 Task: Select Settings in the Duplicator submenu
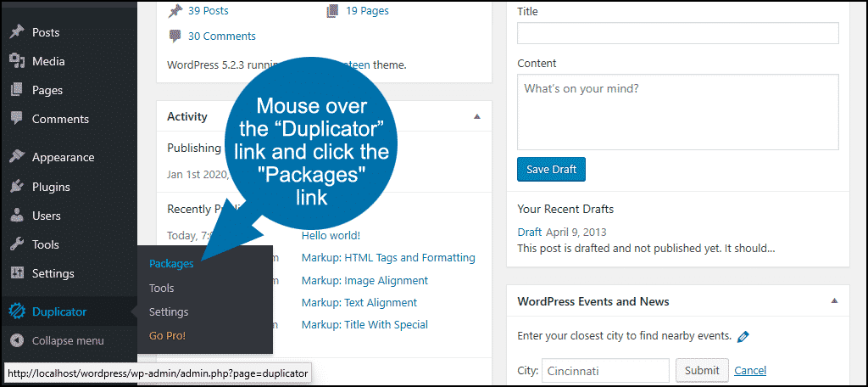pos(169,312)
